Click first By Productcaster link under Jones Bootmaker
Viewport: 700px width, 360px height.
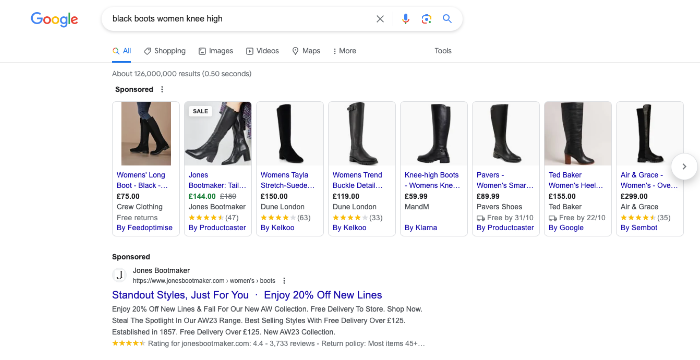coord(217,228)
